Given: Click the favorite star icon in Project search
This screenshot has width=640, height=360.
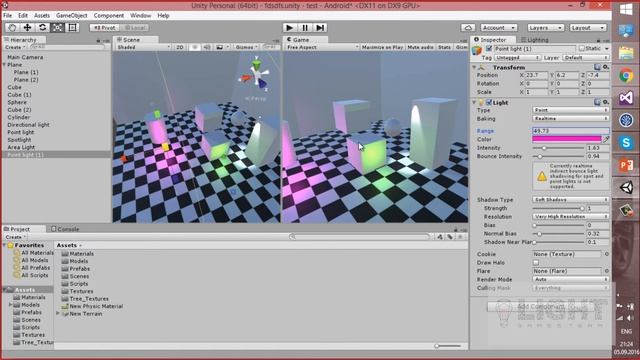Looking at the screenshot, I should pyautogui.click(x=460, y=237).
